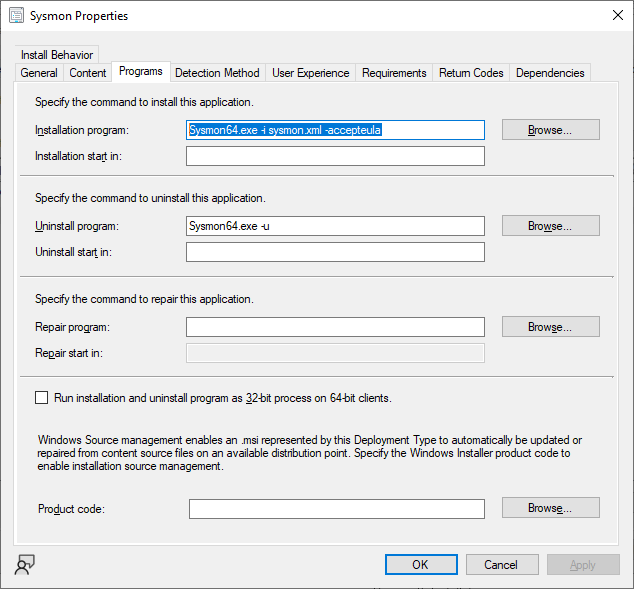
Task: Switch to the Dependencies tab
Action: pos(550,73)
